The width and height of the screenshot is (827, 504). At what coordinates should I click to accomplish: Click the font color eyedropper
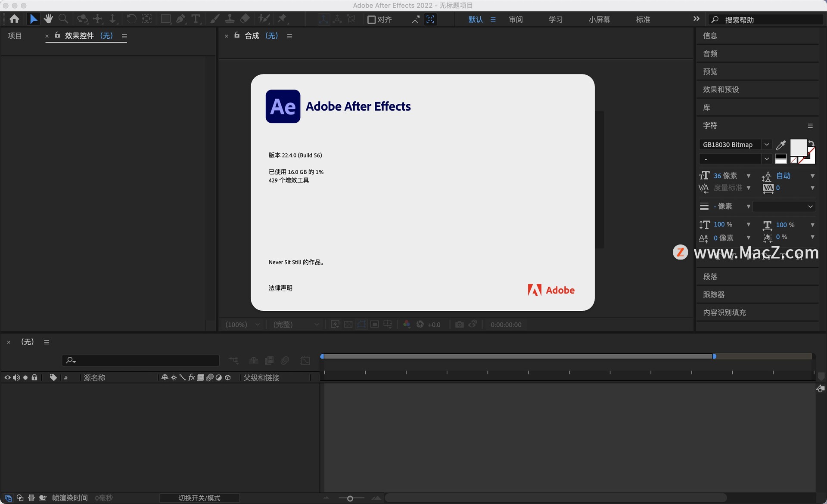pyautogui.click(x=780, y=145)
